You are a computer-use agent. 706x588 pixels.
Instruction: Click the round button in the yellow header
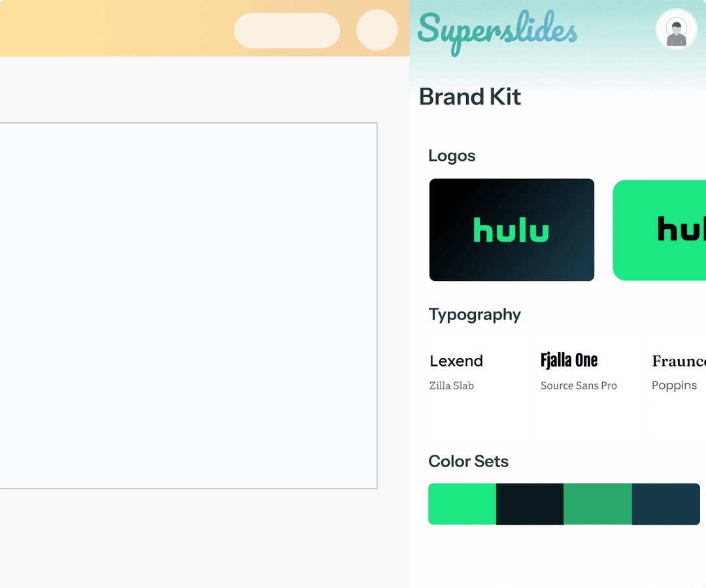[377, 30]
